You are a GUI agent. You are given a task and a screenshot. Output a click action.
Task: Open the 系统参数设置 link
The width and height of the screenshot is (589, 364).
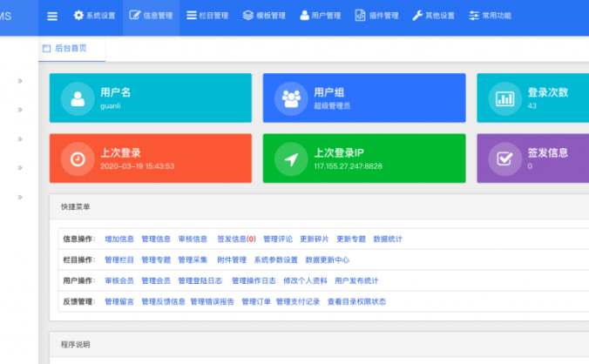[275, 260]
